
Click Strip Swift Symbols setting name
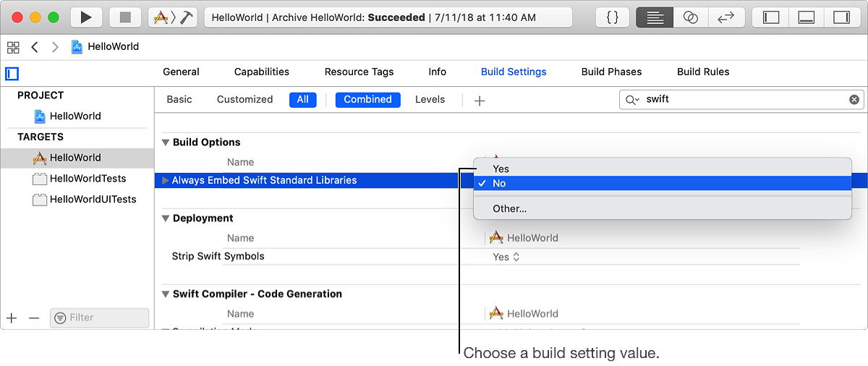point(218,256)
